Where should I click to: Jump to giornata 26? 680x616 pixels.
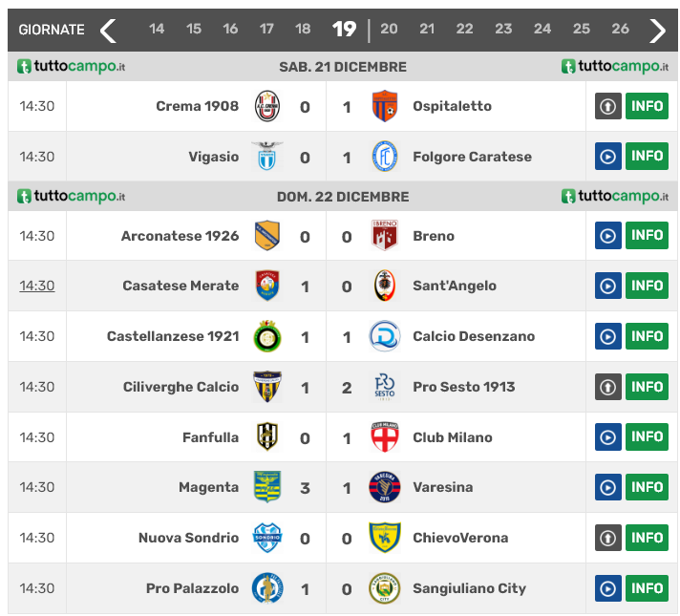[x=620, y=30]
